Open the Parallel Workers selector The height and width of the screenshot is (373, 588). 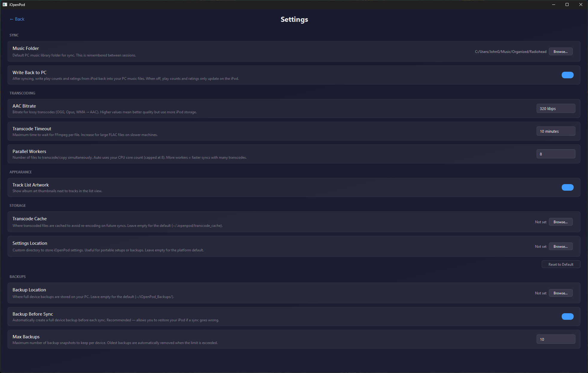556,154
